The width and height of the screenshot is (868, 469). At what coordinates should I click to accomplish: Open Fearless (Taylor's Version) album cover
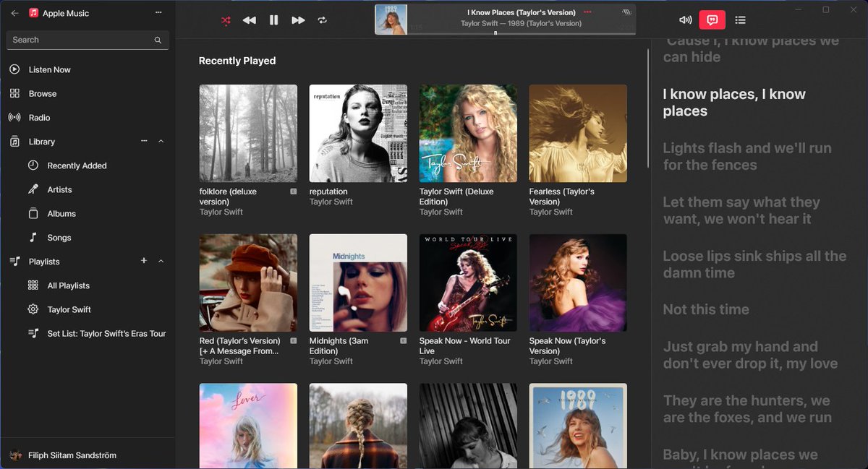[x=578, y=134]
